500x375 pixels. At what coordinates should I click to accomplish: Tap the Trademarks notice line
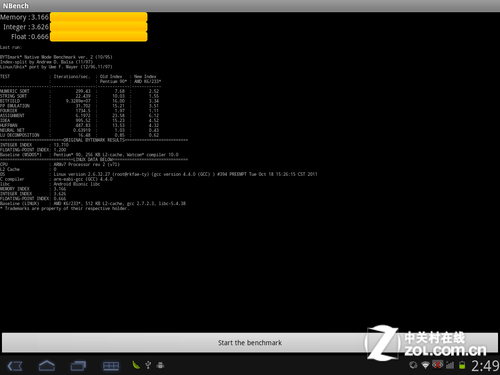[x=64, y=208]
